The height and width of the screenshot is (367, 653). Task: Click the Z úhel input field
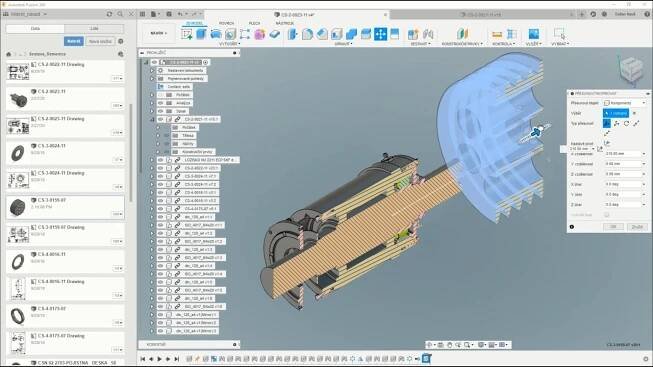coord(624,205)
